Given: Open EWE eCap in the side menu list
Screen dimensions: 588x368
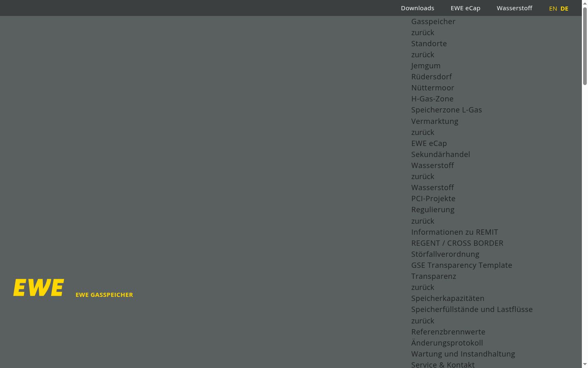Looking at the screenshot, I should (x=429, y=144).
